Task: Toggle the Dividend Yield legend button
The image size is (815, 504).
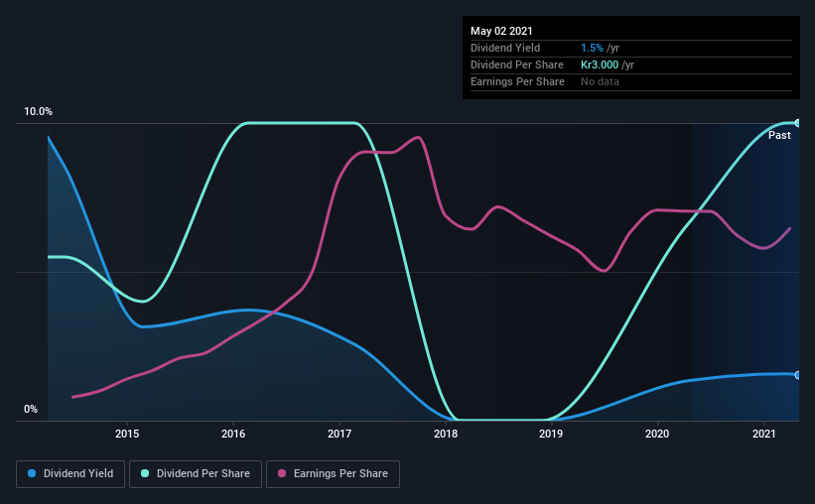Action: [70, 474]
